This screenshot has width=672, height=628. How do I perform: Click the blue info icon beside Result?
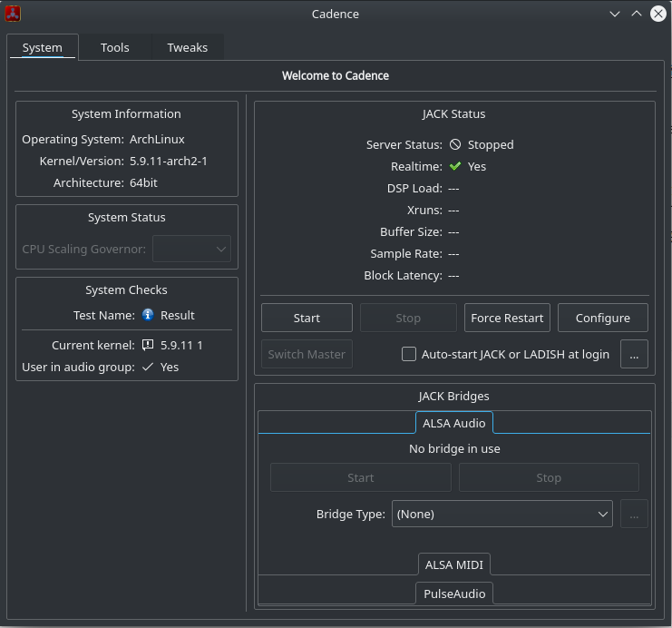[148, 315]
